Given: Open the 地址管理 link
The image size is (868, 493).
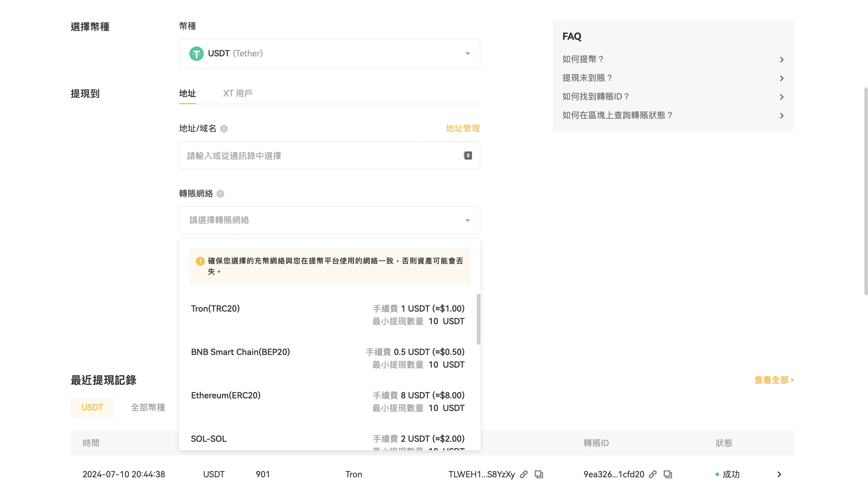Looking at the screenshot, I should pyautogui.click(x=463, y=129).
